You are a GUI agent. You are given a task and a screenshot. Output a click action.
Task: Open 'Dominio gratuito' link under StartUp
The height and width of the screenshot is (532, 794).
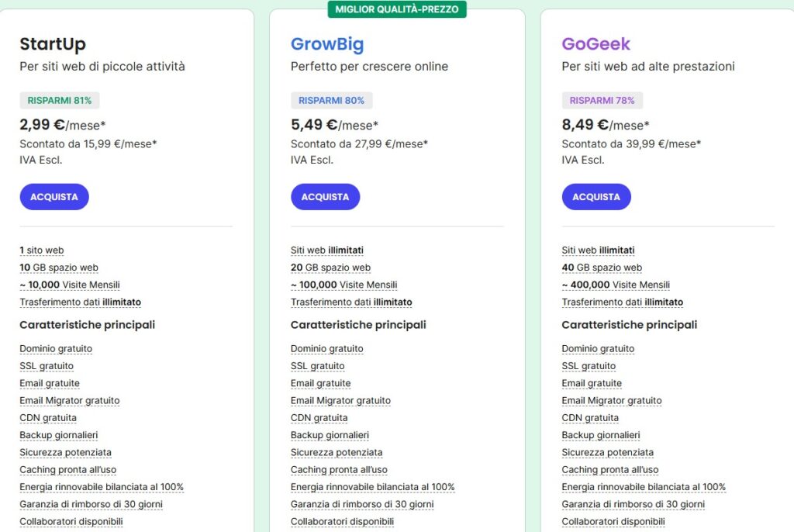[x=55, y=348]
